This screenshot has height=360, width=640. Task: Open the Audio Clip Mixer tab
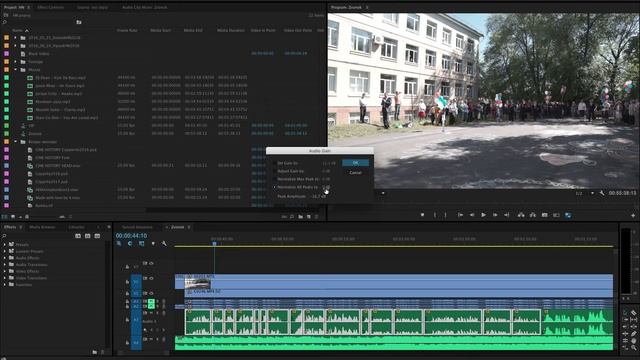144,7
